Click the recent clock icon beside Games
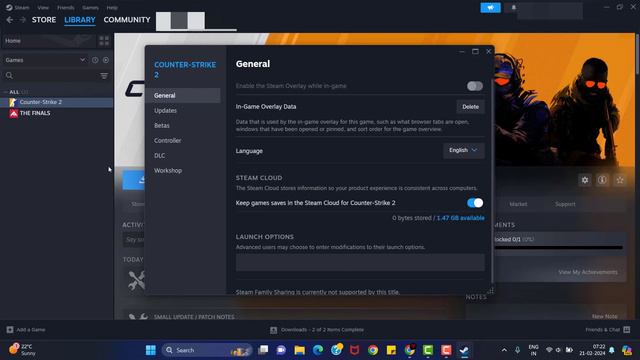This screenshot has width=640, height=360. (95, 60)
